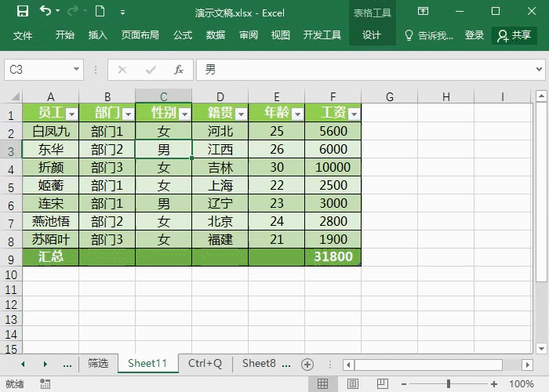The width and height of the screenshot is (549, 392).
Task: Select column header G
Action: [x=389, y=96]
